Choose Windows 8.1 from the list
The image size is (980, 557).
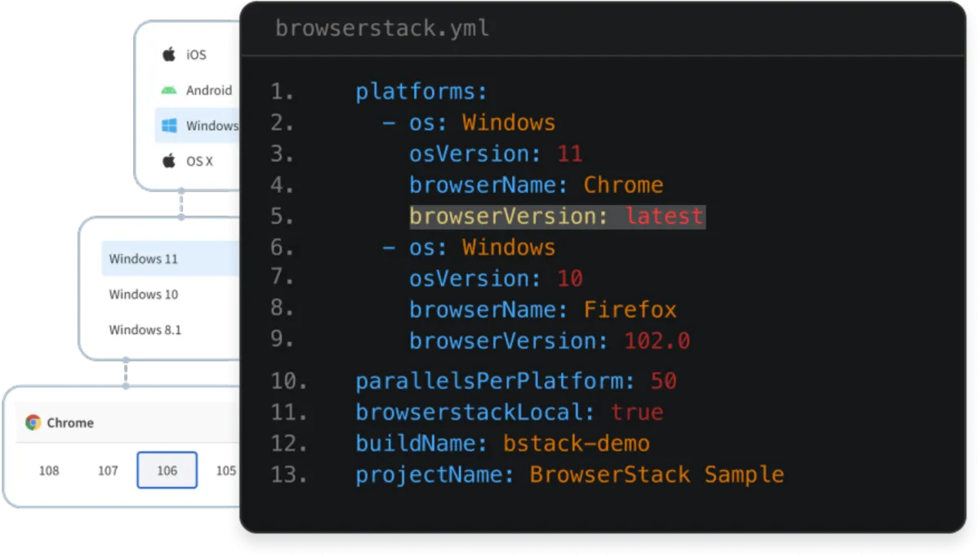tap(145, 330)
